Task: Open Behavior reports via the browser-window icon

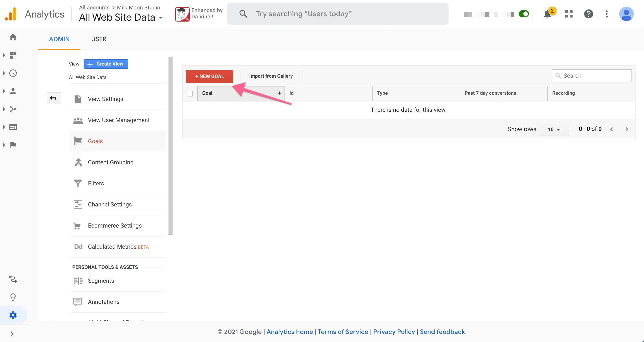Action: coord(13,127)
